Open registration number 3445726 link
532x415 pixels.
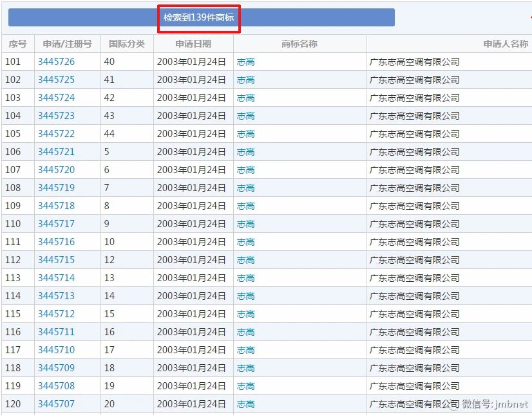56,62
